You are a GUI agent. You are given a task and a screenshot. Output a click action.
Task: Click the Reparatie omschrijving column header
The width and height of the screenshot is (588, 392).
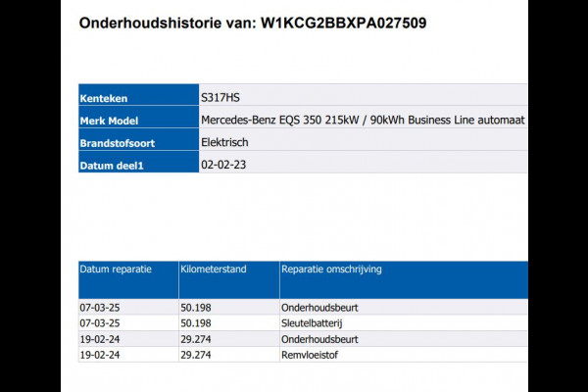(331, 268)
